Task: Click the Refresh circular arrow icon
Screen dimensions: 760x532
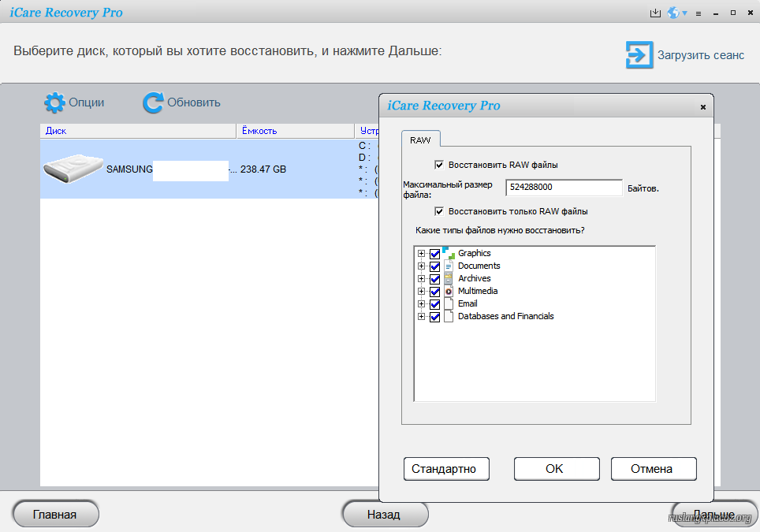Action: (153, 102)
